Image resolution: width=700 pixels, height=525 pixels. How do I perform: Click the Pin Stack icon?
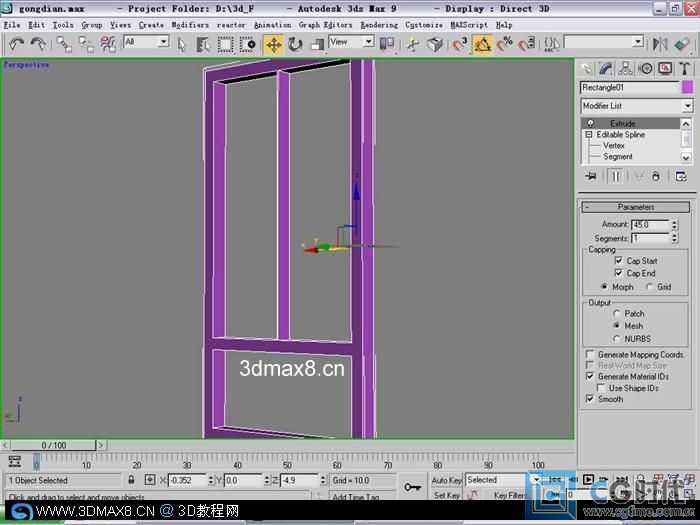pyautogui.click(x=591, y=176)
